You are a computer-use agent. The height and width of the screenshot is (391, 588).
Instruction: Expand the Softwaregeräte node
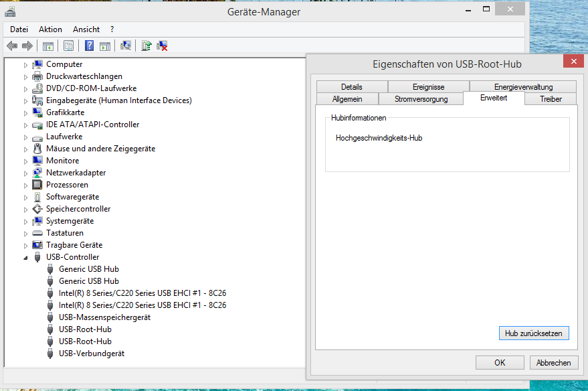point(25,198)
